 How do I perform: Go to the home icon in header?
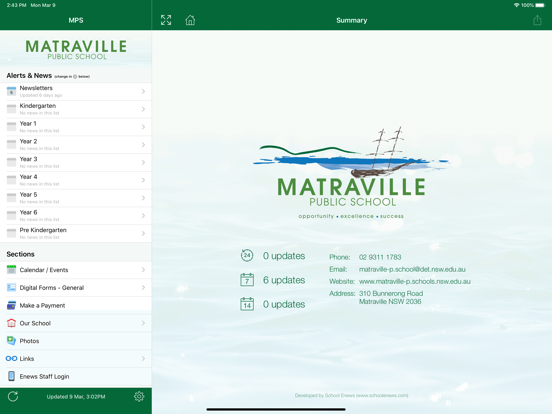tap(190, 20)
